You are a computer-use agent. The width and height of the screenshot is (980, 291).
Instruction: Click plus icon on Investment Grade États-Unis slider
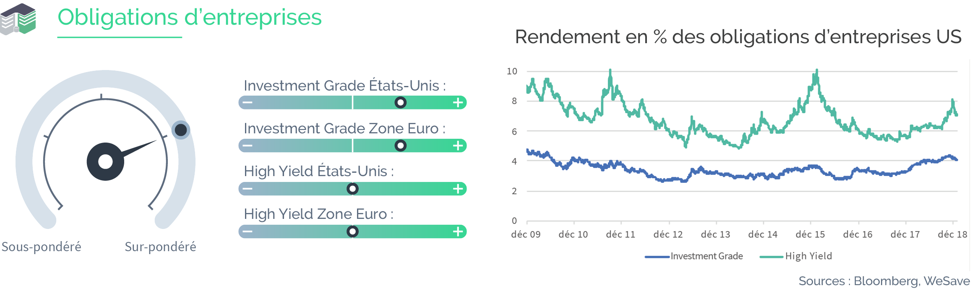(458, 102)
